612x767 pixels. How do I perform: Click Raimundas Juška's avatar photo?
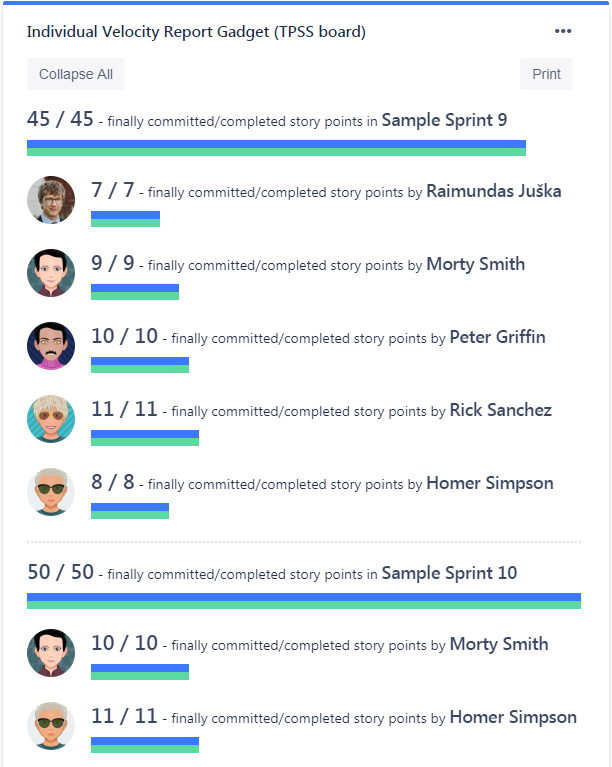[51, 200]
